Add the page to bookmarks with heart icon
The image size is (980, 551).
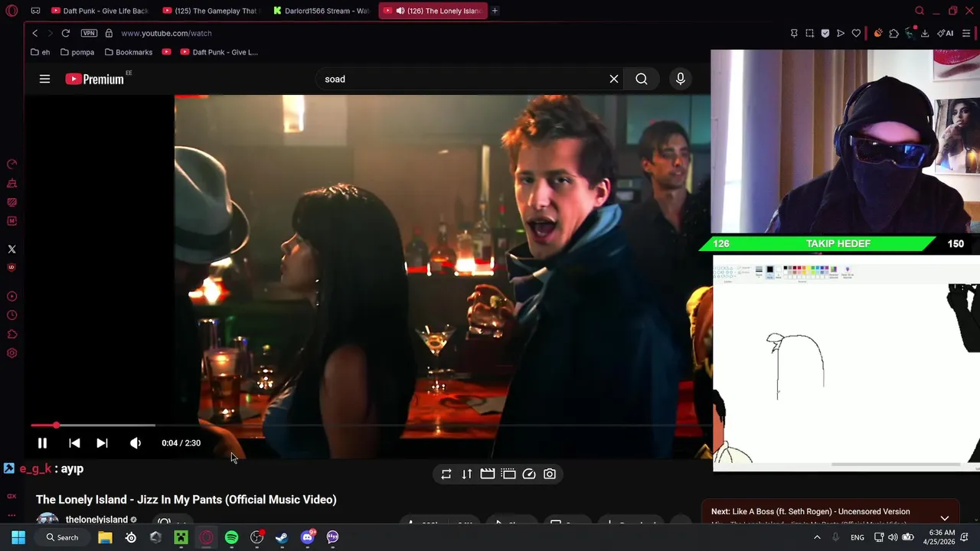pos(856,33)
